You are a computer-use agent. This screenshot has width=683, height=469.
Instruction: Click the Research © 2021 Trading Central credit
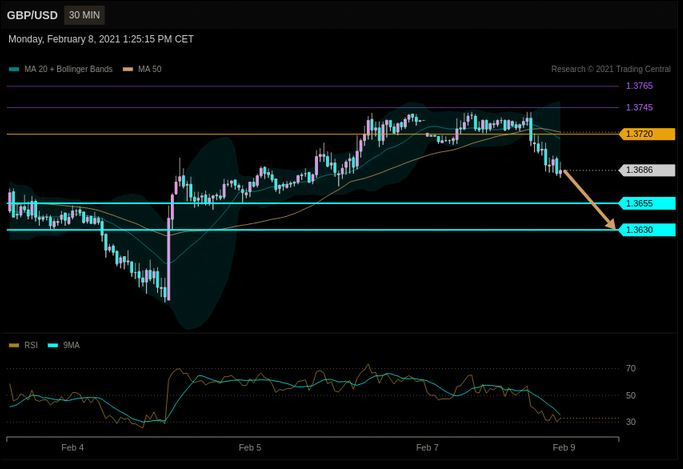point(611,69)
